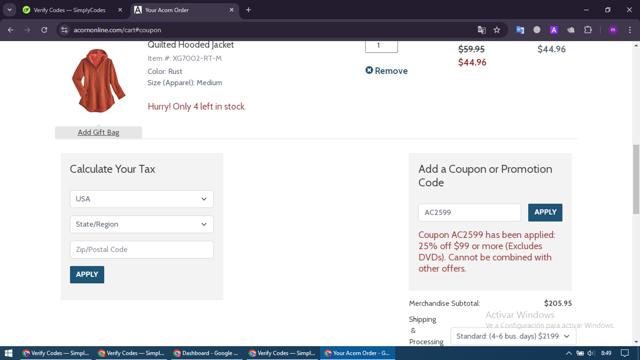Screen dimensions: 640x360
Task: Open the taskbar network icon
Action: click(x=580, y=353)
